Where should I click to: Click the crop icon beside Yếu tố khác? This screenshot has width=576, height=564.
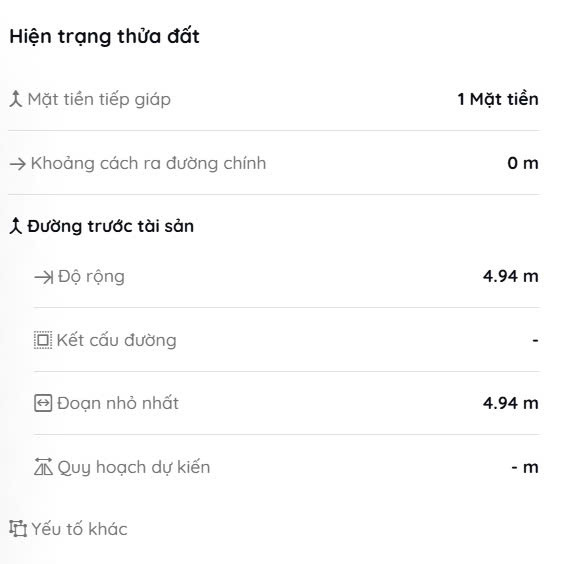click(x=18, y=529)
